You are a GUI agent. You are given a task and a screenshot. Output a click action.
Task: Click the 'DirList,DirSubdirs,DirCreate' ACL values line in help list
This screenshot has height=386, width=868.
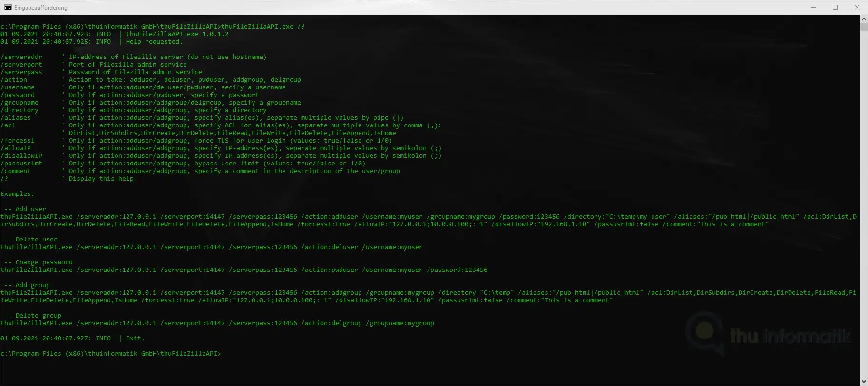(232, 133)
